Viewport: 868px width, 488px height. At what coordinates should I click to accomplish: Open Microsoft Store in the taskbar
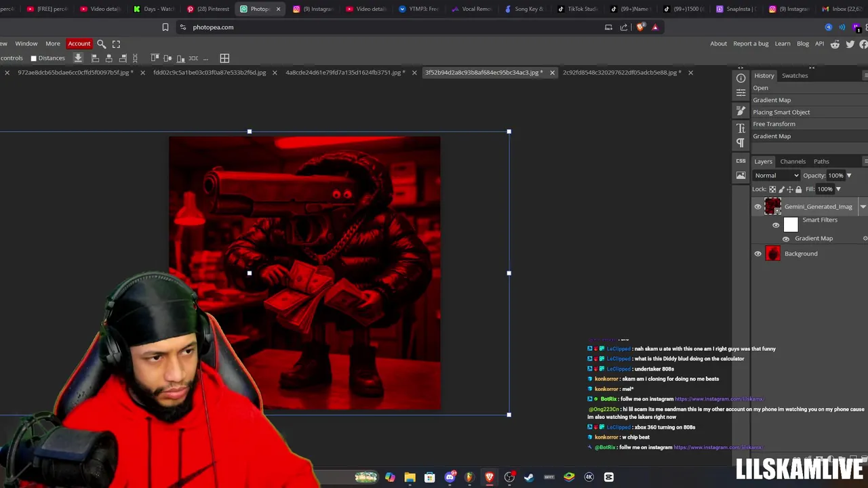(x=429, y=477)
